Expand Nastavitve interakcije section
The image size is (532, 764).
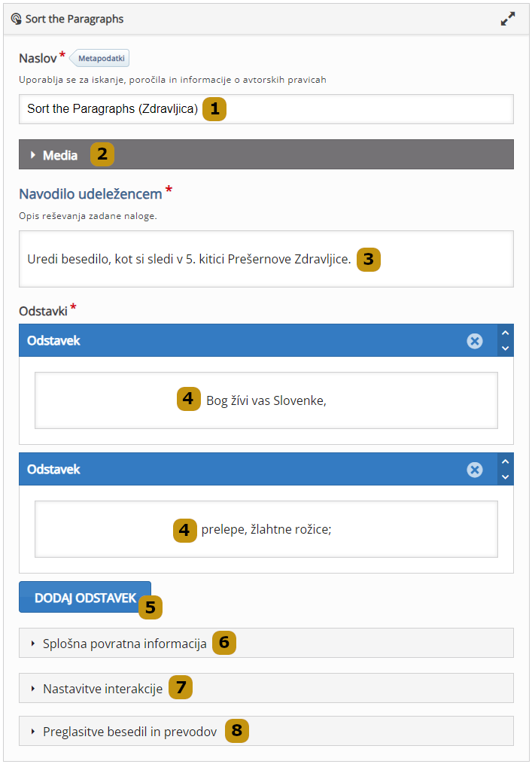tap(102, 689)
